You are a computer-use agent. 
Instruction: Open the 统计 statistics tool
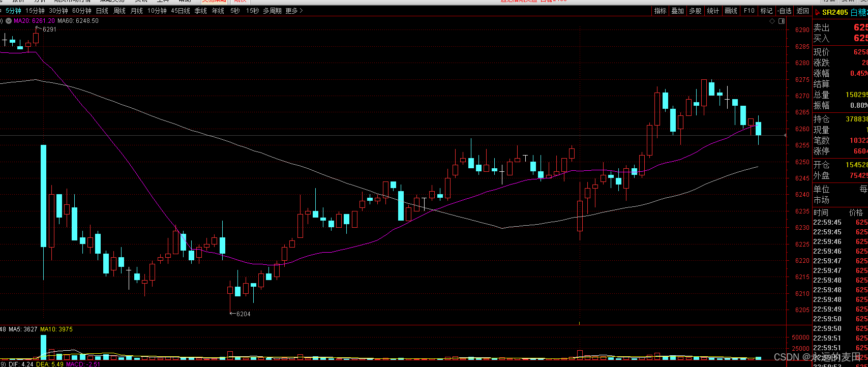click(713, 11)
